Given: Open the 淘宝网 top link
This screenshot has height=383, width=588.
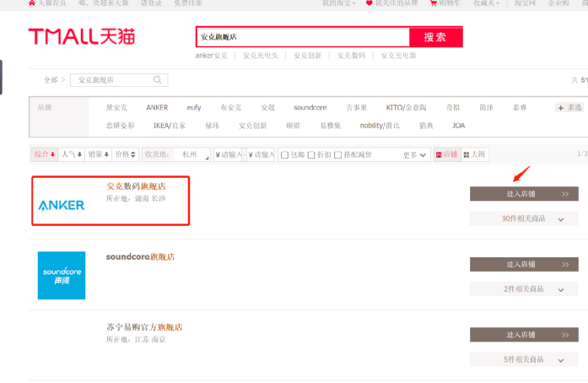Looking at the screenshot, I should point(525,3).
